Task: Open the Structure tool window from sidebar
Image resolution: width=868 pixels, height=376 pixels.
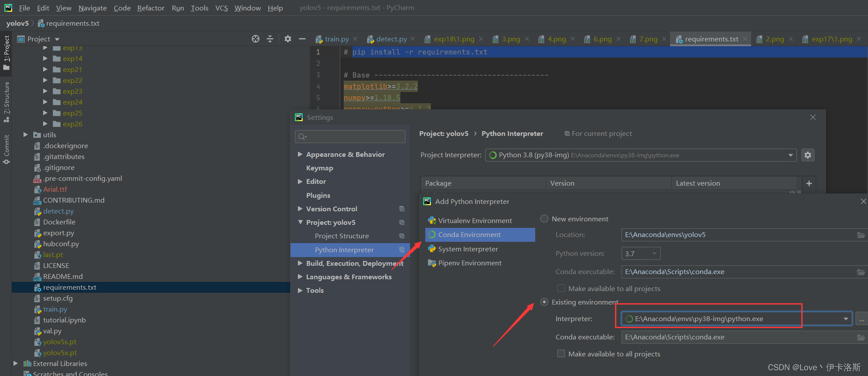Action: tap(7, 102)
